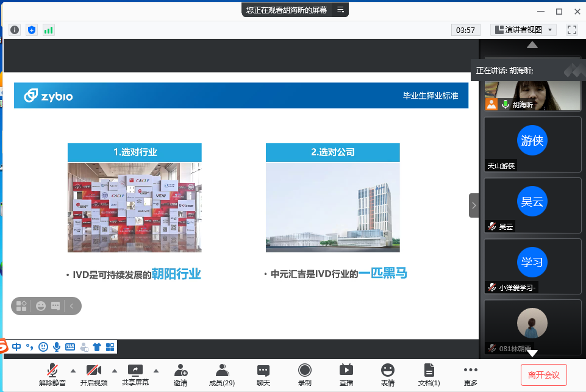Click the blue security shield icon
The image size is (586, 392).
pyautogui.click(x=32, y=30)
